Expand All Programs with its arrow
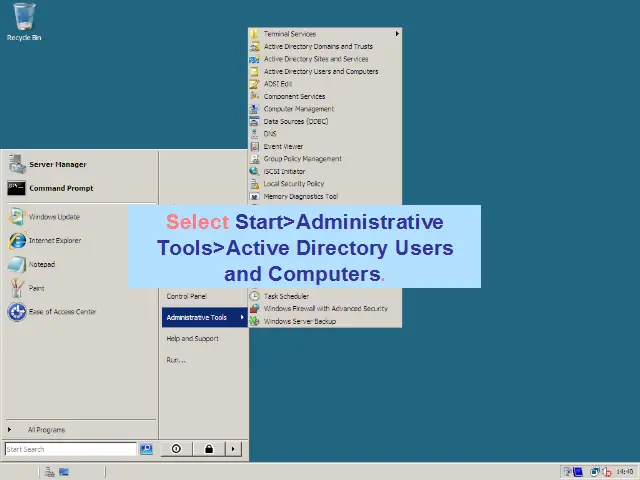The image size is (640, 480). 9,429
